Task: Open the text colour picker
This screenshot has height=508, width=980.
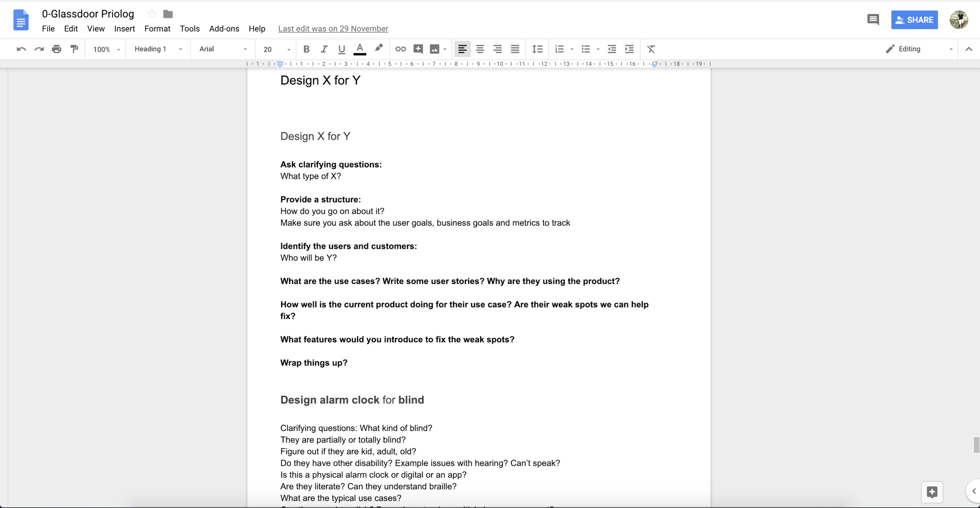Action: [360, 49]
